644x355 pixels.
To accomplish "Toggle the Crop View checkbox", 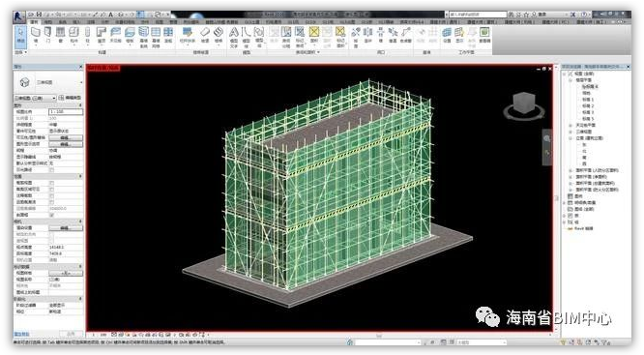I will pyautogui.click(x=51, y=183).
